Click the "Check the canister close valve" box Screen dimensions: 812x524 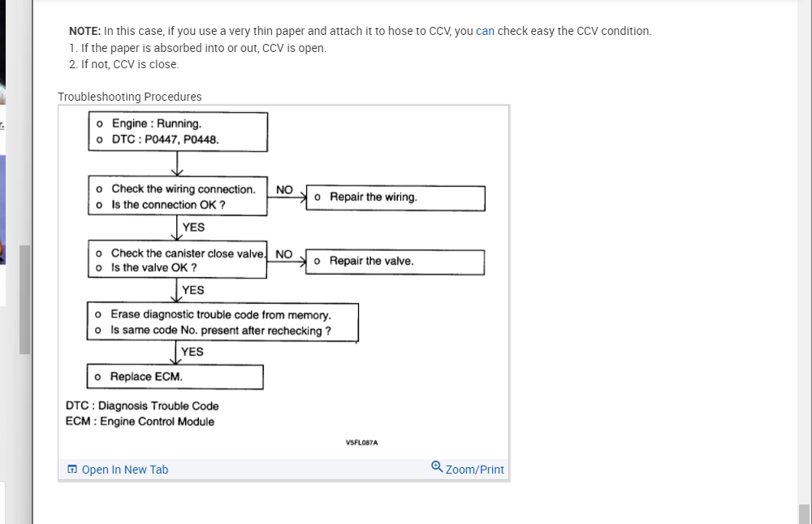click(x=178, y=260)
